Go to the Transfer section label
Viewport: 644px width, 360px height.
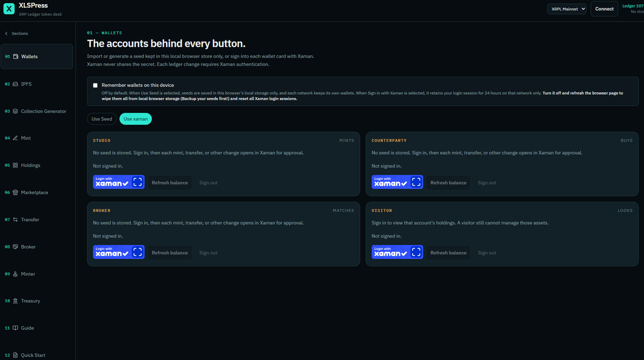30,219
